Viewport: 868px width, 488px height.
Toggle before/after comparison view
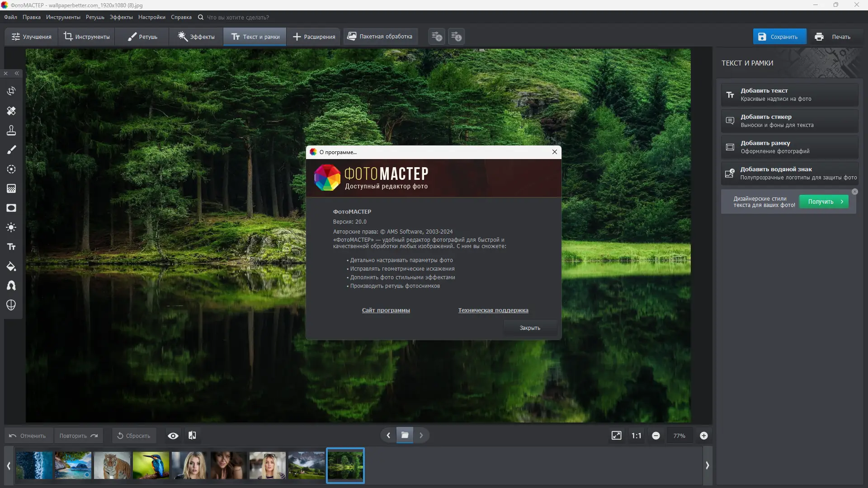[192, 436]
